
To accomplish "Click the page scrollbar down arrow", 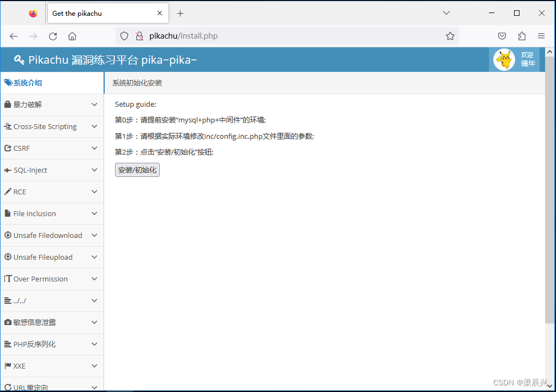I will click(549, 386).
